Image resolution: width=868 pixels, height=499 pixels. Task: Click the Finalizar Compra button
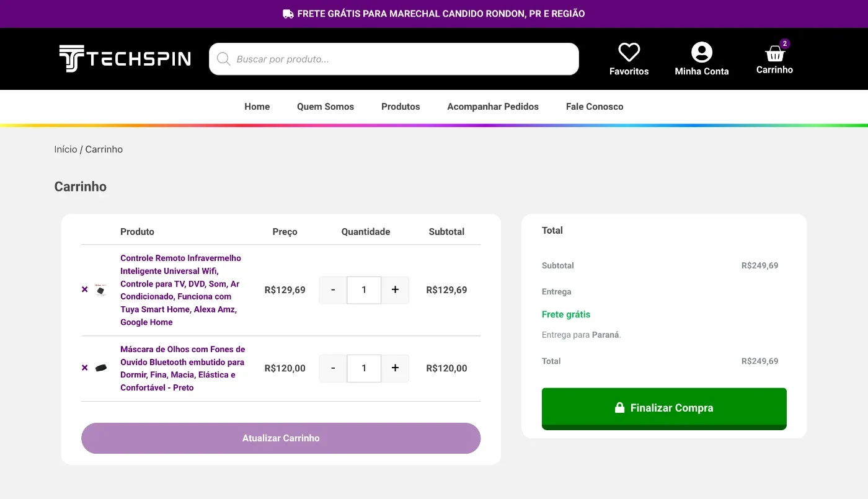(x=664, y=408)
